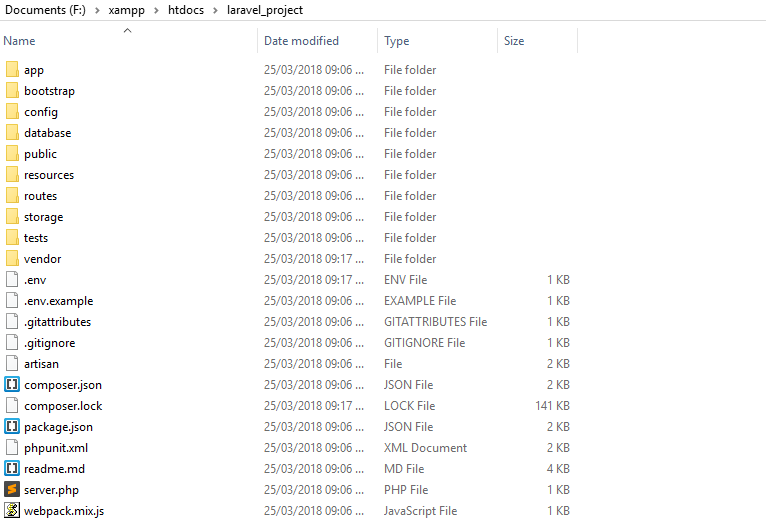This screenshot has height=527, width=766.
Task: Click the .gitattributes file icon
Action: tap(12, 321)
